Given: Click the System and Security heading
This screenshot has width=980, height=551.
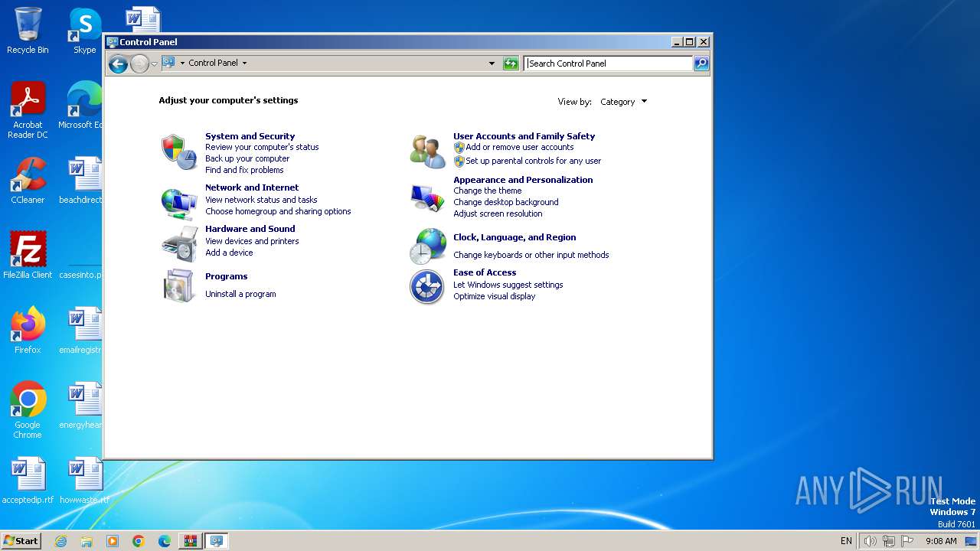Looking at the screenshot, I should pos(250,136).
